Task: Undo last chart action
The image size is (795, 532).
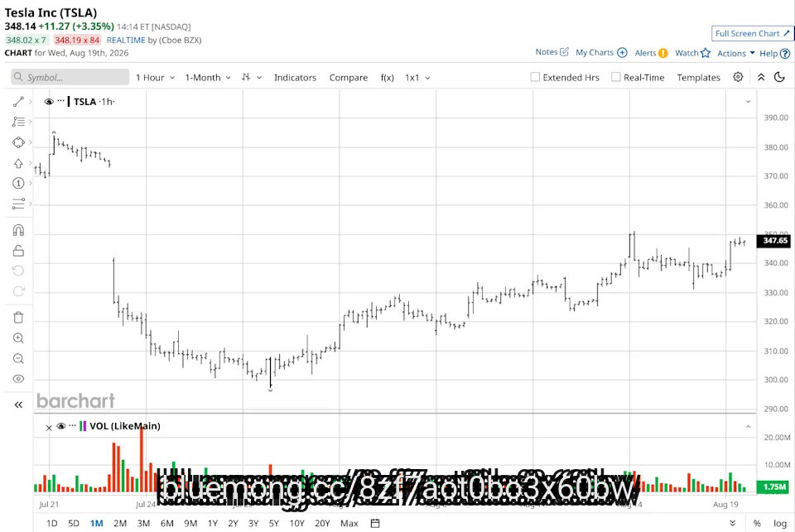Action: [18, 271]
